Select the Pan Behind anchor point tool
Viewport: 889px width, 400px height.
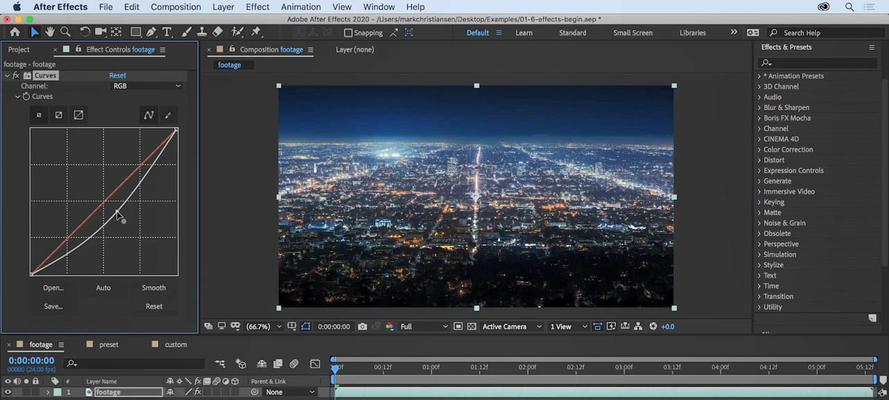point(116,32)
